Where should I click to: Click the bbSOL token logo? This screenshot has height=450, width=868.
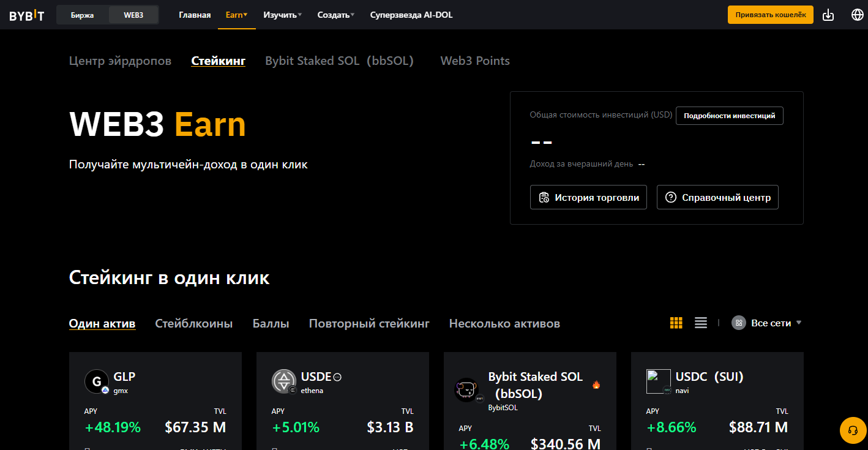tap(467, 390)
